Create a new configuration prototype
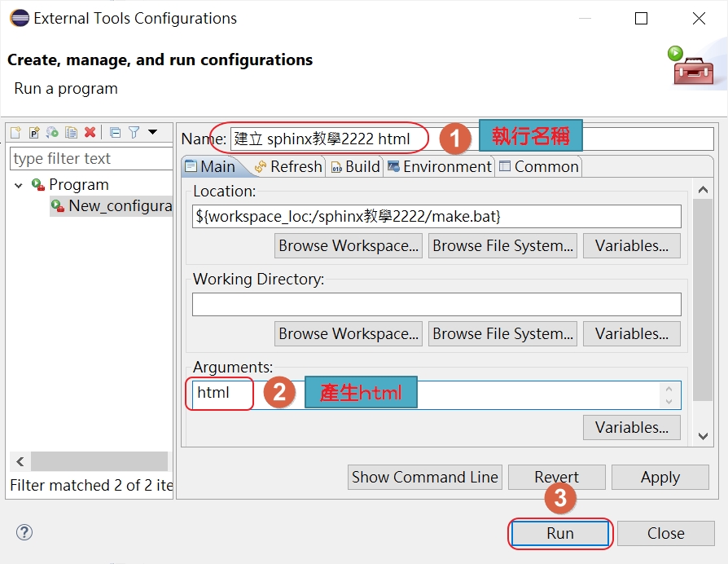The height and width of the screenshot is (564, 728). click(34, 132)
